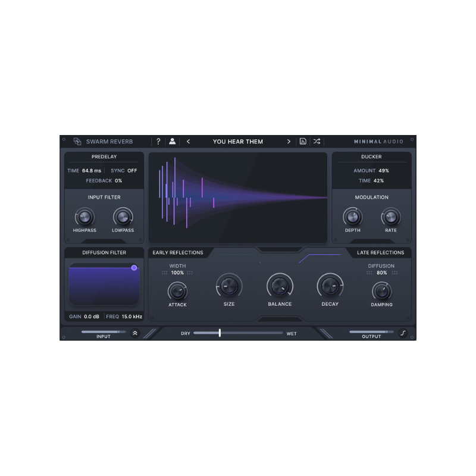
Task: Click the soft-clip curve icon near OUTPUT
Action: click(403, 333)
